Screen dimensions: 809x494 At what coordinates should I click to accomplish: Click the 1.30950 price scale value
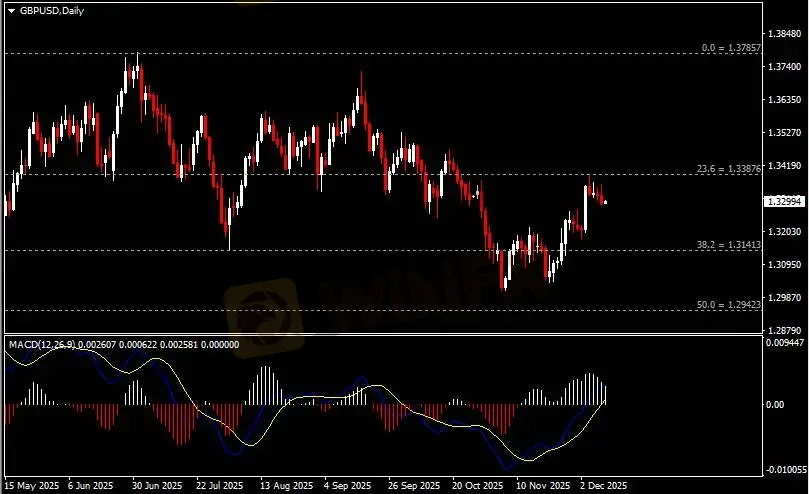click(x=784, y=265)
